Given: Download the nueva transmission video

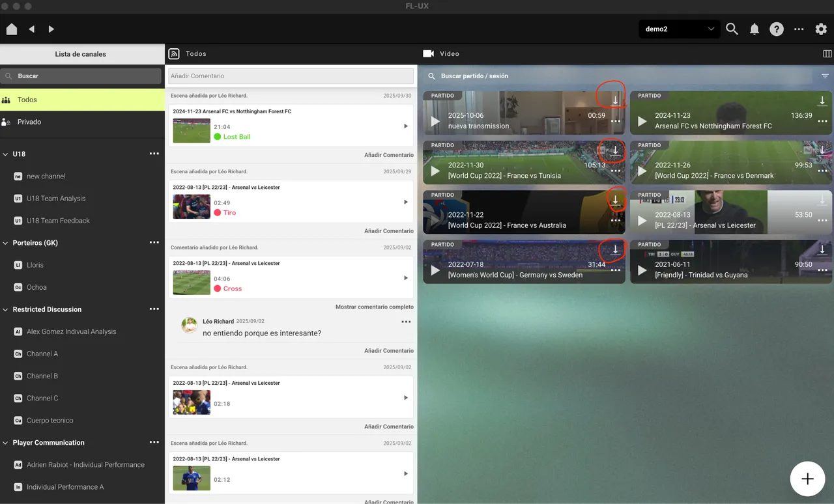Looking at the screenshot, I should [x=615, y=101].
